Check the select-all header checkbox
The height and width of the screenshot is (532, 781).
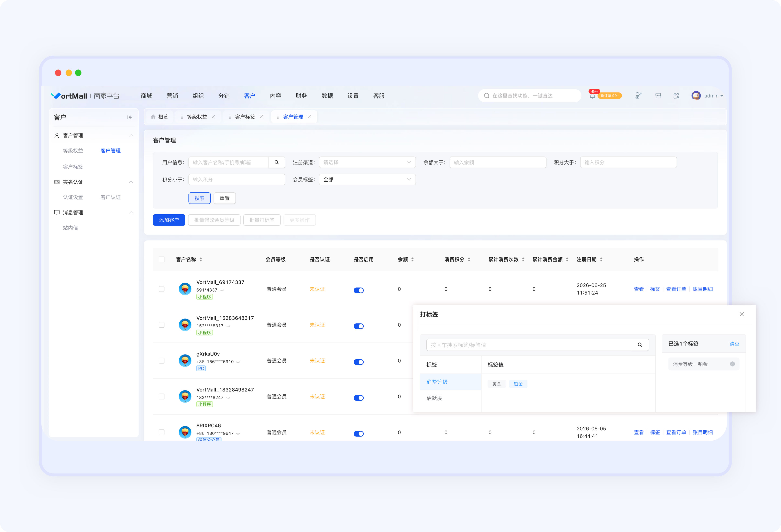click(x=162, y=259)
